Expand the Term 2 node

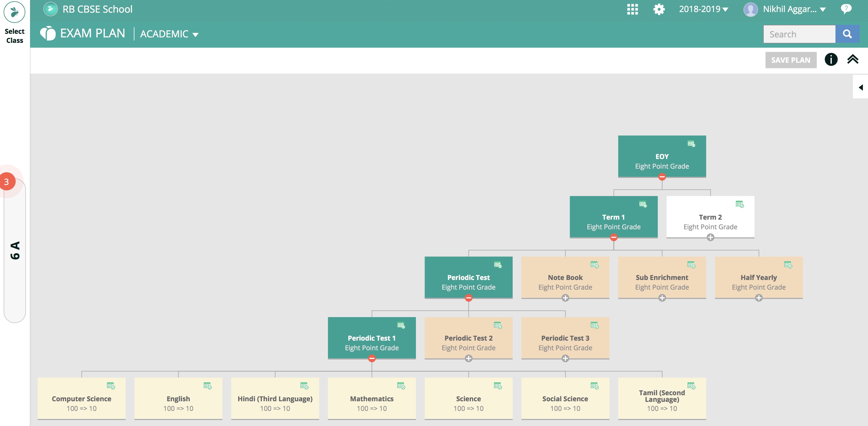(710, 237)
